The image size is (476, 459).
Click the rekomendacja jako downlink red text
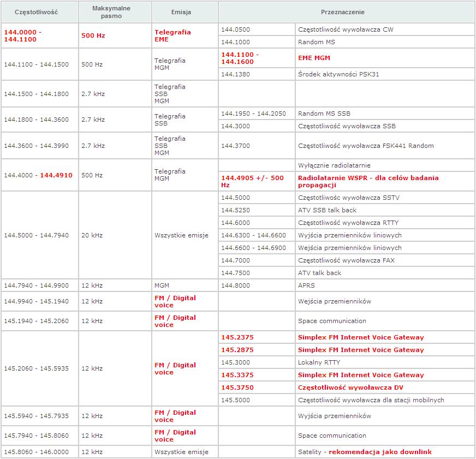click(x=380, y=452)
